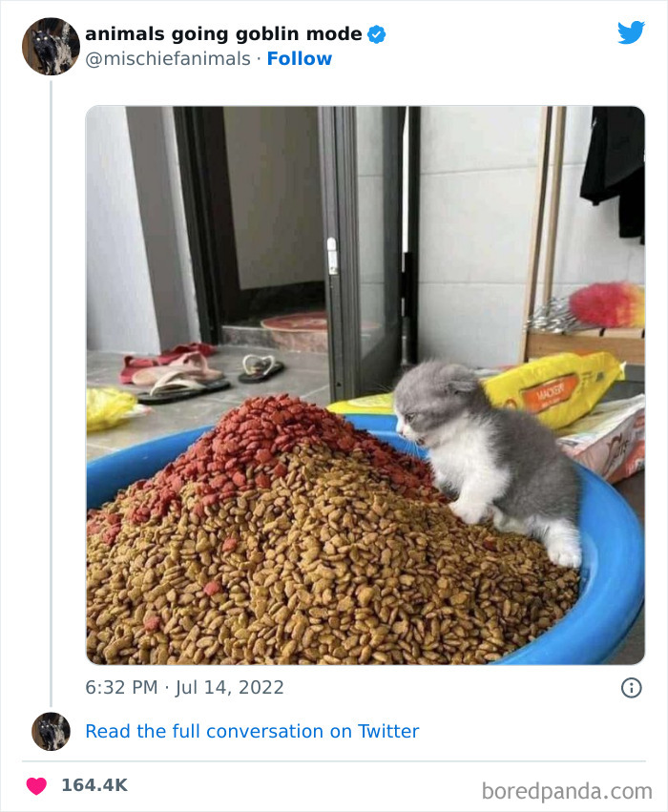Screen dimensions: 668x812
Task: Follow the mischiefanimals account
Action: tap(300, 58)
